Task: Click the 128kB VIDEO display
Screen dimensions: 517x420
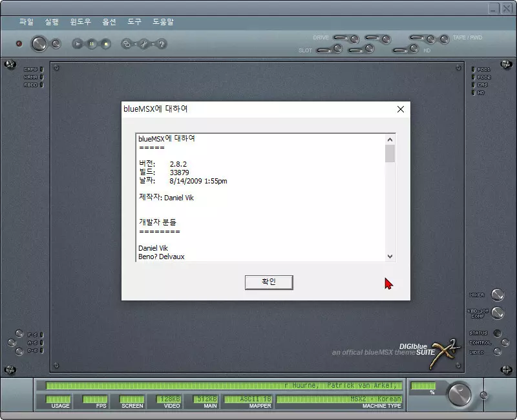Action: [x=168, y=399]
